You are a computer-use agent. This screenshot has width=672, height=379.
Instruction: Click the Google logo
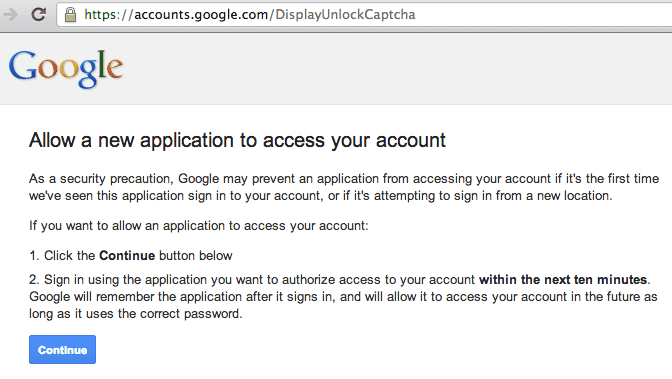(x=66, y=69)
